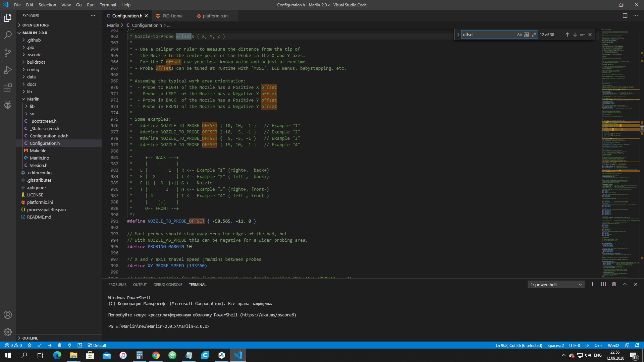Expand the replace field toggle arrow
The width and height of the screenshot is (644, 362).
458,35
